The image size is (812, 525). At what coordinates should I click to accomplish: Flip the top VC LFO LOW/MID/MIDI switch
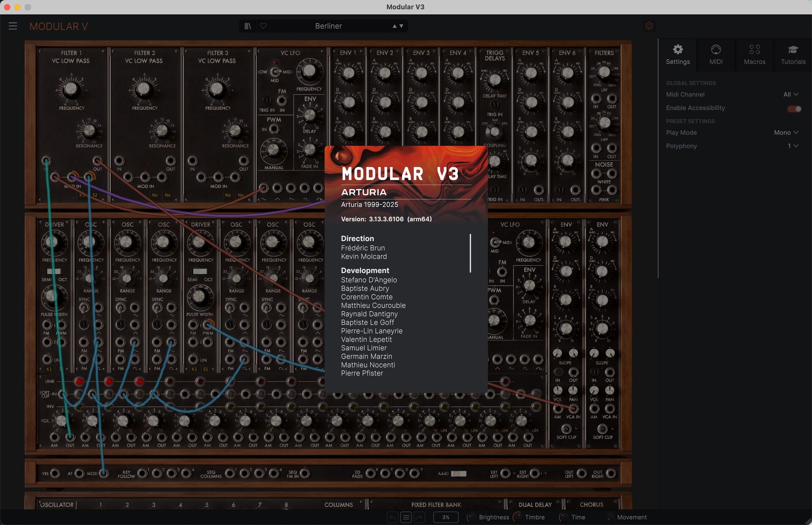click(x=275, y=71)
